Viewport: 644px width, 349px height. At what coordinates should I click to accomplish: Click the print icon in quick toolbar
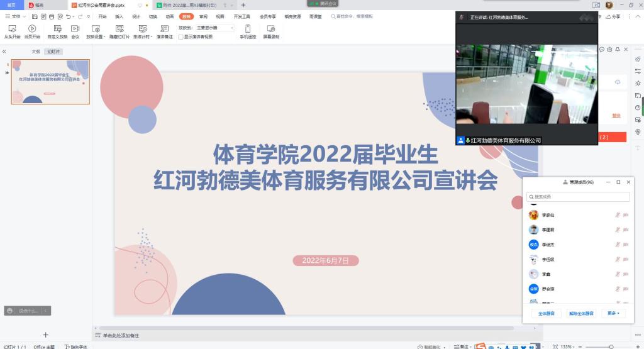click(52, 16)
